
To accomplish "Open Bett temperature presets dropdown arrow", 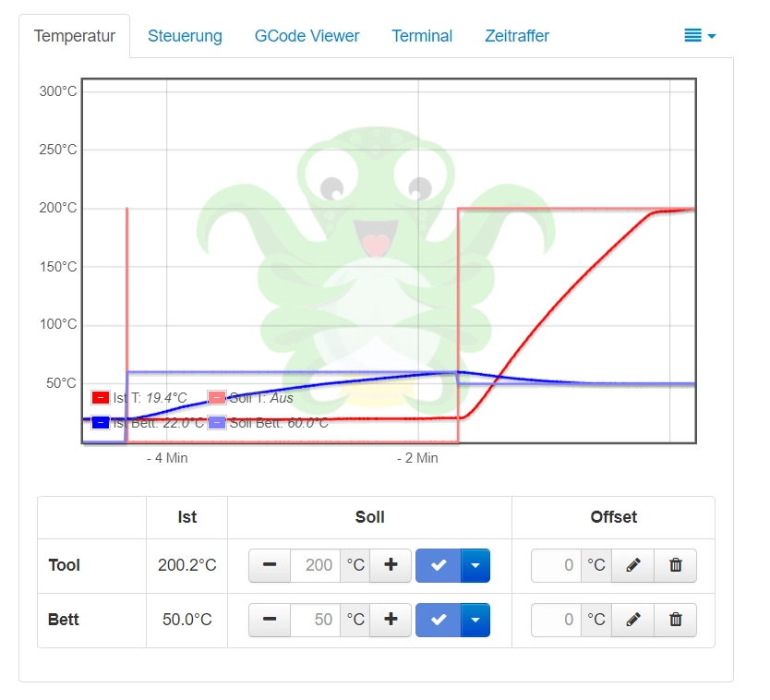I will pos(475,620).
